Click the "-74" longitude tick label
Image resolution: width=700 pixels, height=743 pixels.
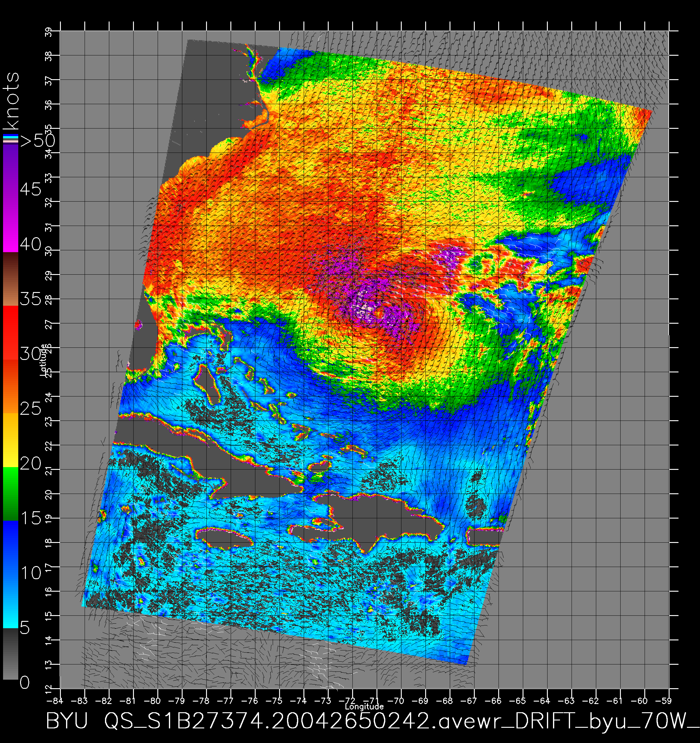pos(299,701)
